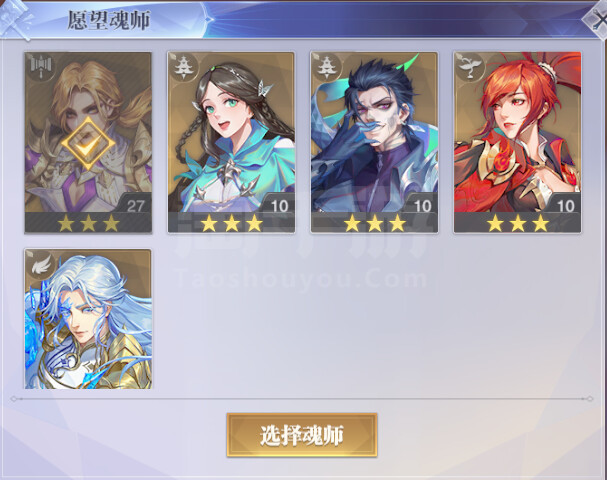Select the silver-haired hero card
The height and width of the screenshot is (480, 607).
tap(88, 319)
